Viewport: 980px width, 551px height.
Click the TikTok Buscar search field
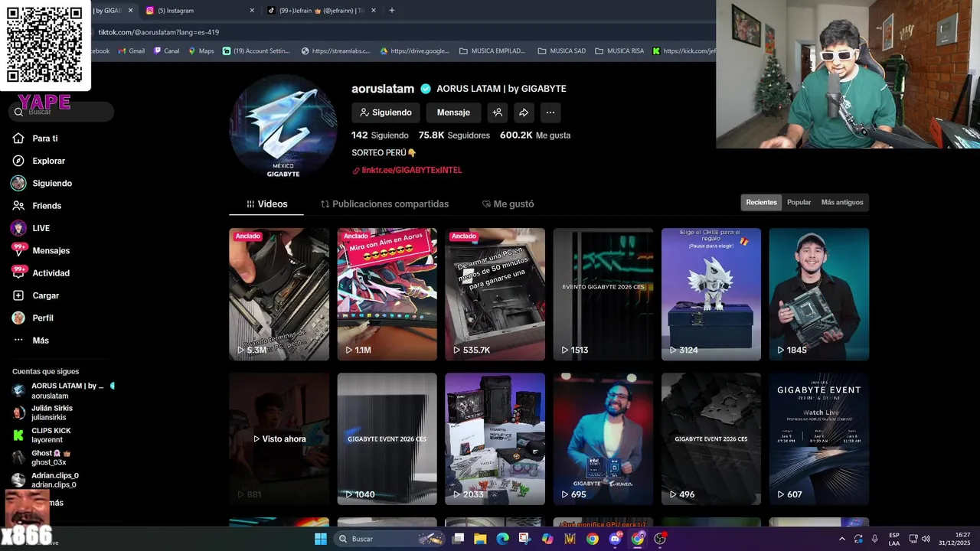61,112
